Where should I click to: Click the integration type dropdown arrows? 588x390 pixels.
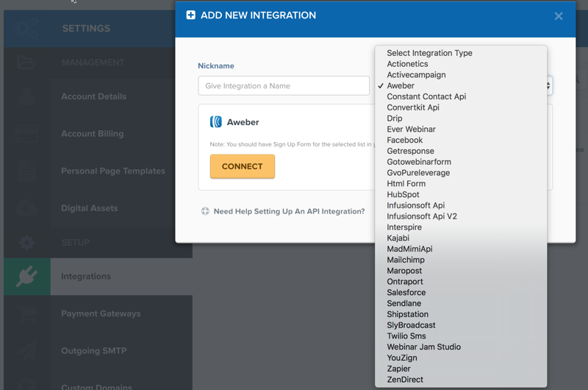click(x=548, y=85)
